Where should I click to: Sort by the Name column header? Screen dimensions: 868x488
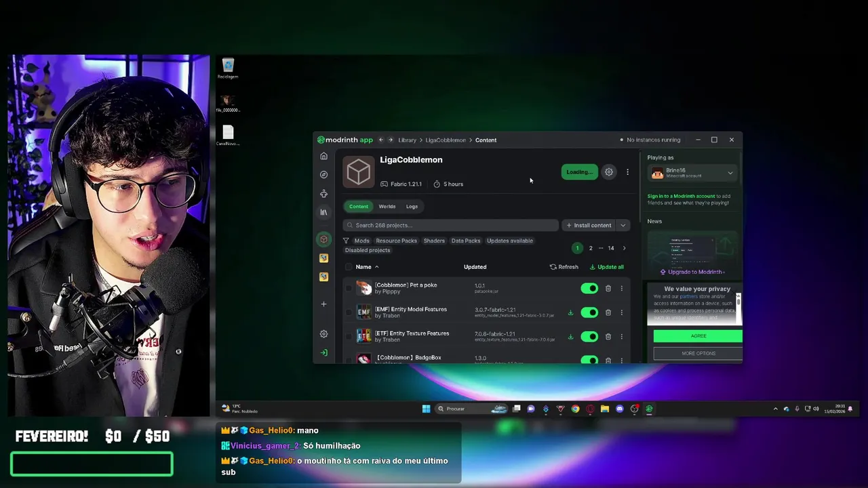point(367,267)
